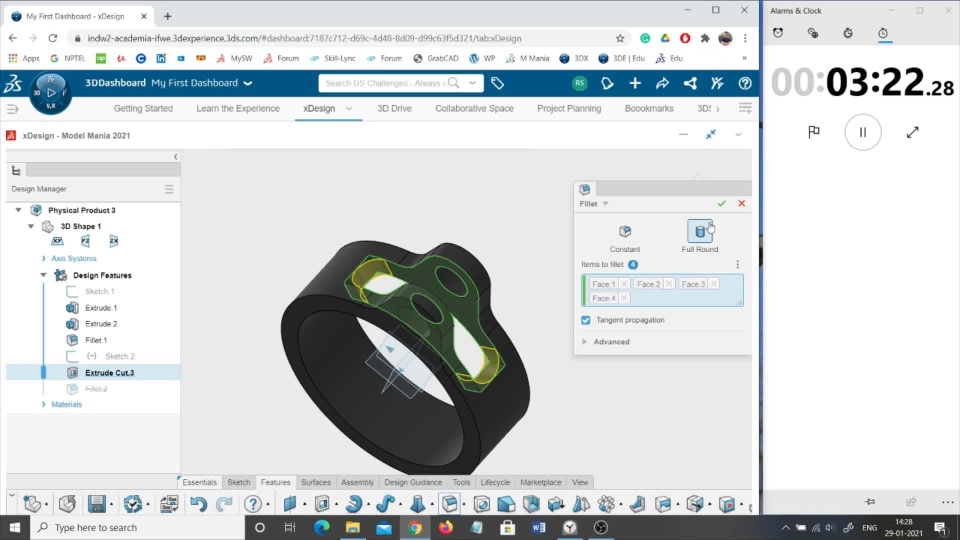The image size is (960, 540).
Task: Select the Sweep feature tool
Action: 385,504
